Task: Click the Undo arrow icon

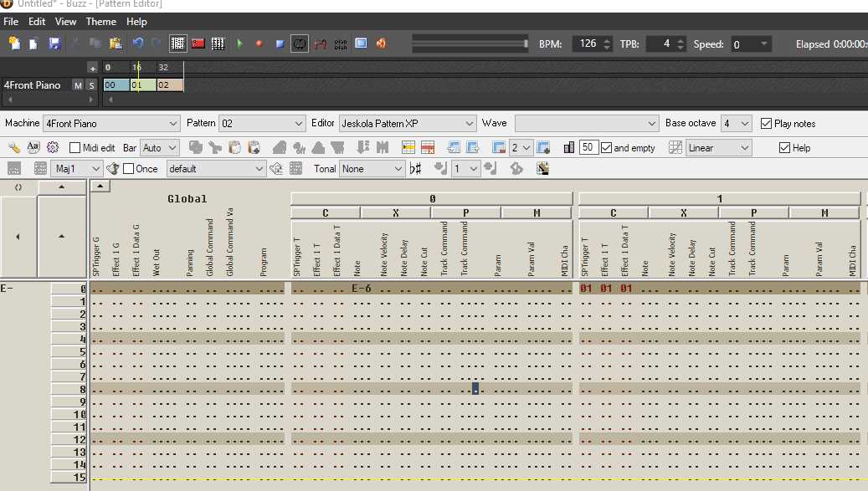Action: (137, 43)
